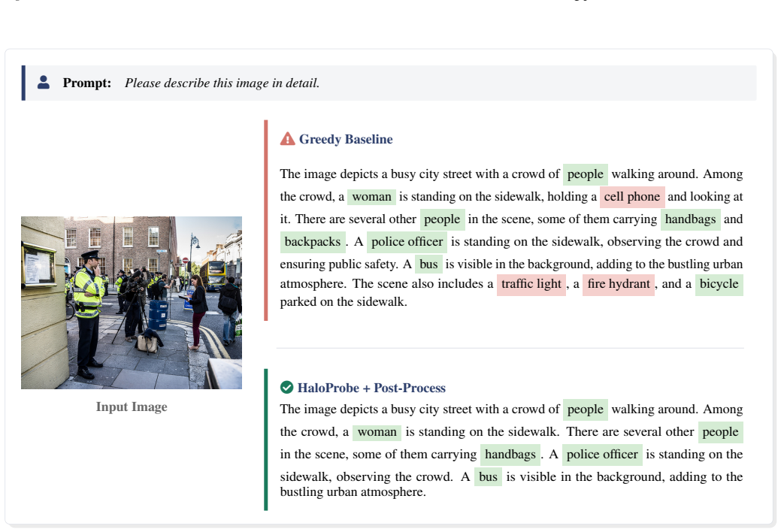Click 'woman' tag in the Greedy Baseline text

coord(371,197)
